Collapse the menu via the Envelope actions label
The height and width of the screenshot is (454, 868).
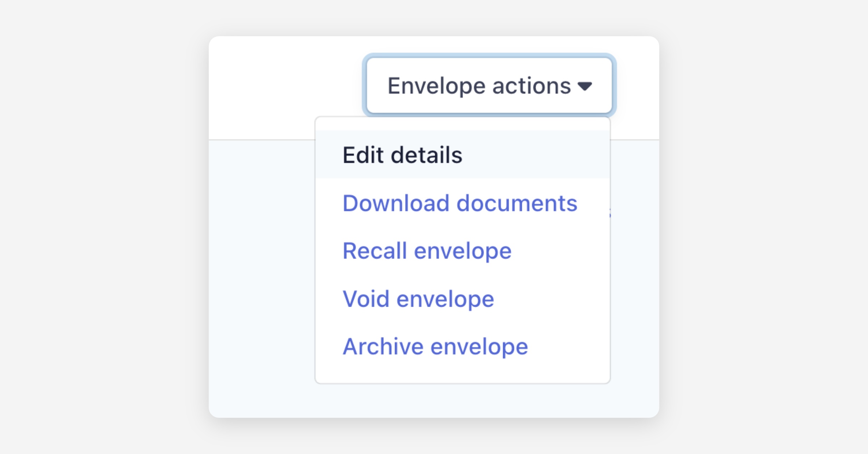(479, 86)
